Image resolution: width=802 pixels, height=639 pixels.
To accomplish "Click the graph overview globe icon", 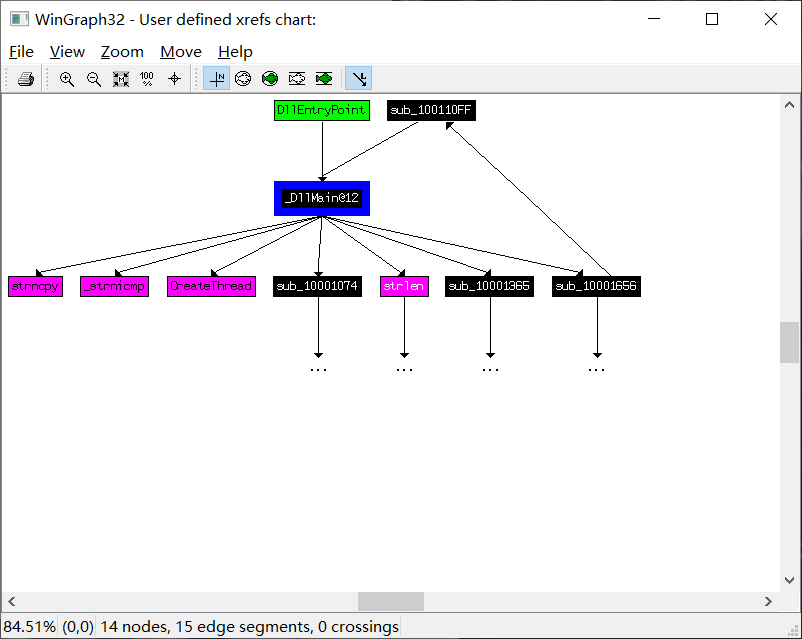I will 243,78.
